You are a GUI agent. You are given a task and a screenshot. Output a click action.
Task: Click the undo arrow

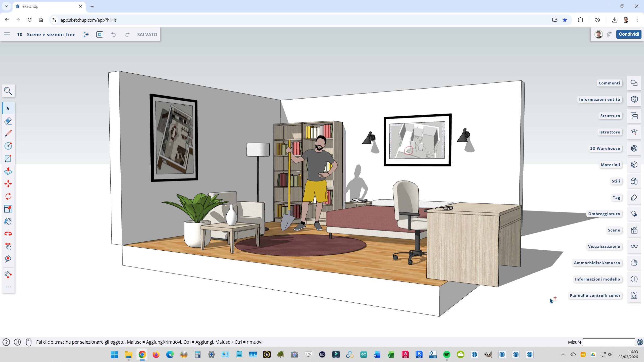coord(114,34)
